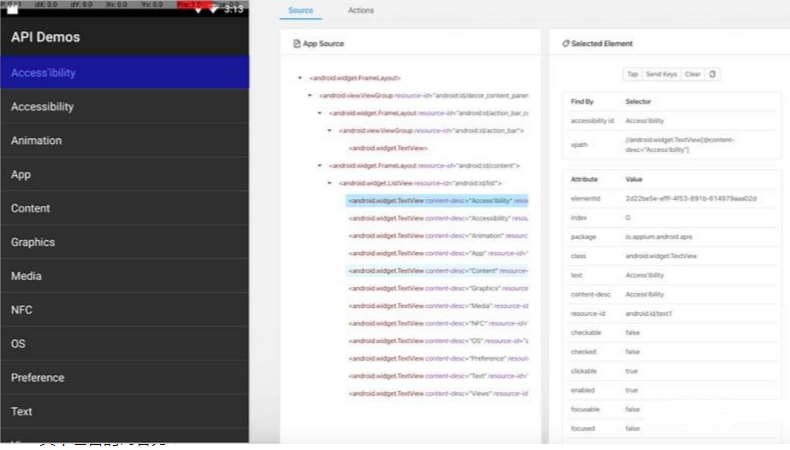Screen dimensions: 790x450
Task: Click the class value android.widget.TextView
Action: pyautogui.click(x=661, y=256)
